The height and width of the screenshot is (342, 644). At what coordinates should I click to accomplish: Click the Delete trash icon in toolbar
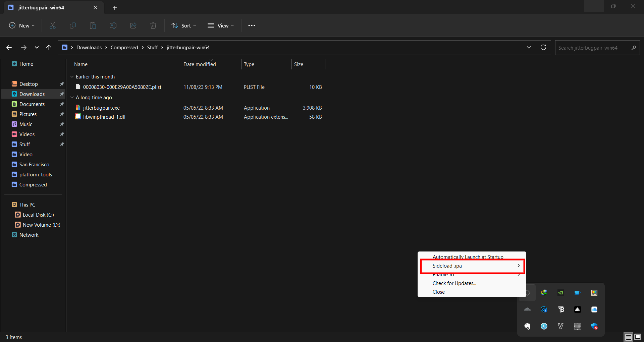point(153,25)
